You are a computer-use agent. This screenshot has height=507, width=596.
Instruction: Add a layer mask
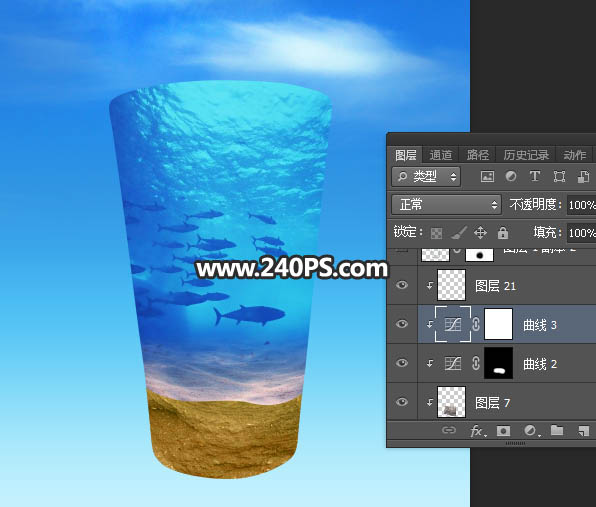coord(503,431)
